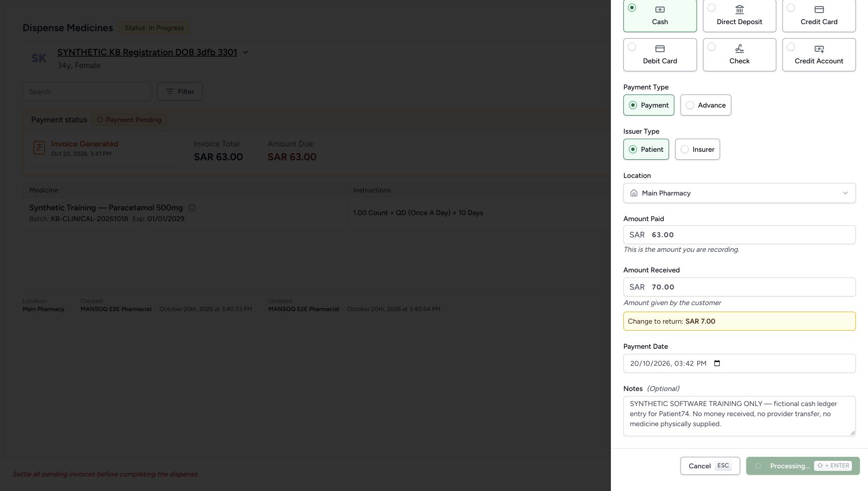Click the Credit Card icon
The image size is (868, 491).
pos(819,10)
